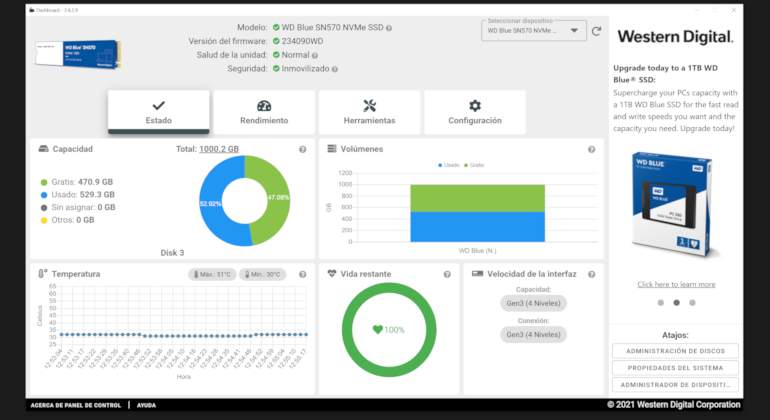Click help icon next to Modelo
770x420 pixels.
[389, 28]
